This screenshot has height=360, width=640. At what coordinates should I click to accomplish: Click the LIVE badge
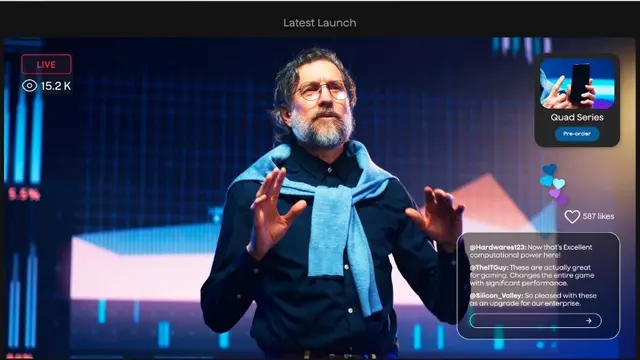(46, 64)
